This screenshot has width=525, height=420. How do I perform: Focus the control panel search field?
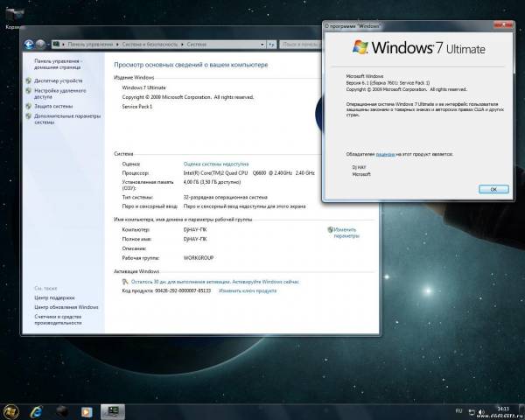tap(301, 45)
